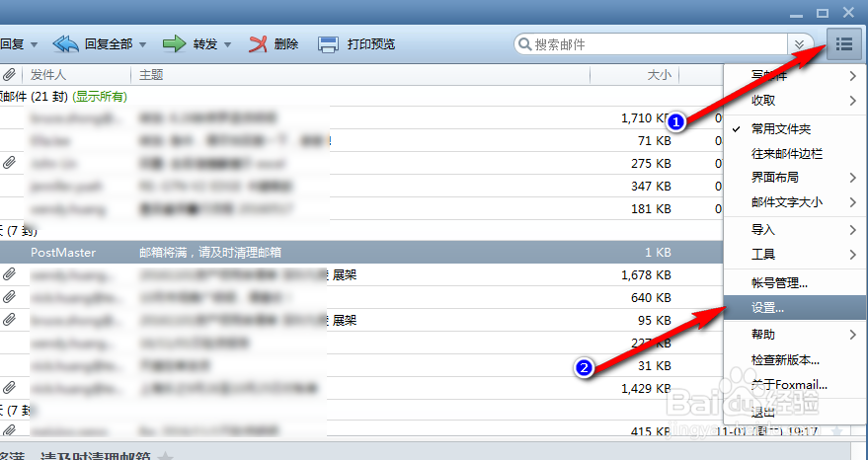Select the PostMaster email row
Image resolution: width=868 pixels, height=460 pixels.
[361, 253]
